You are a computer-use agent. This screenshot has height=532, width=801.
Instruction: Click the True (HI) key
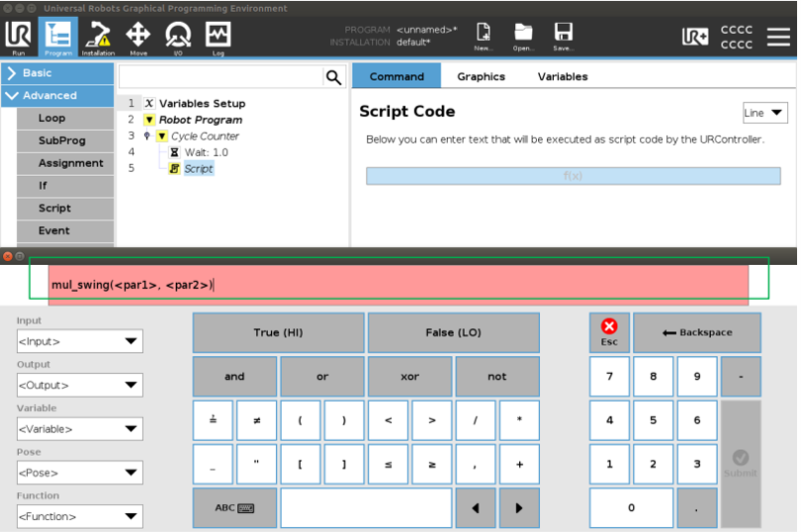click(x=279, y=332)
